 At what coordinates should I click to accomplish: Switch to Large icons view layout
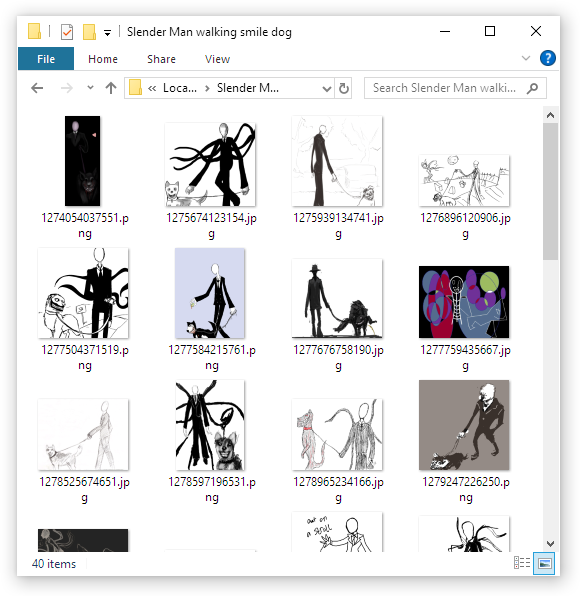[544, 563]
